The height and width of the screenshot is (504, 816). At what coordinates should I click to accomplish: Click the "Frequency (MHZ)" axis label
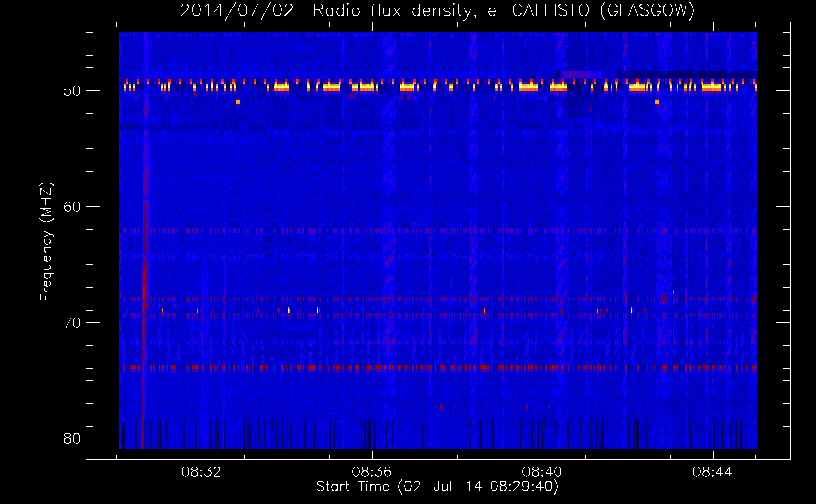click(46, 242)
